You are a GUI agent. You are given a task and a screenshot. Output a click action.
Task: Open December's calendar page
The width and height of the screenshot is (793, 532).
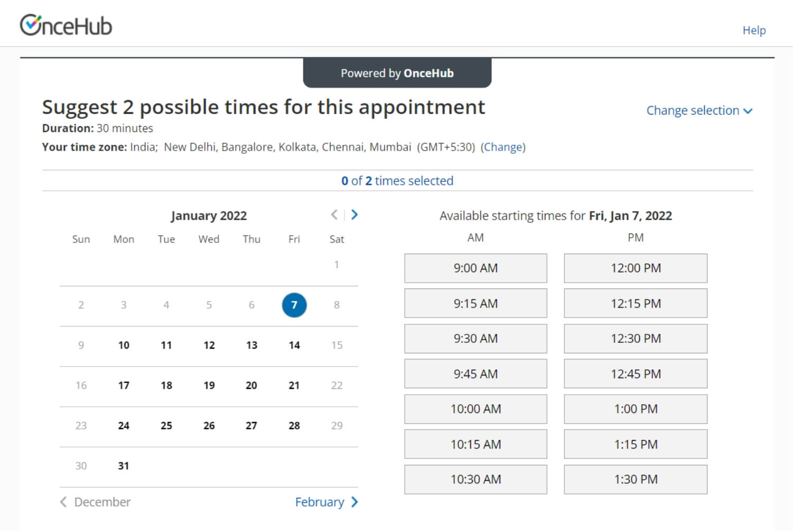(x=101, y=502)
